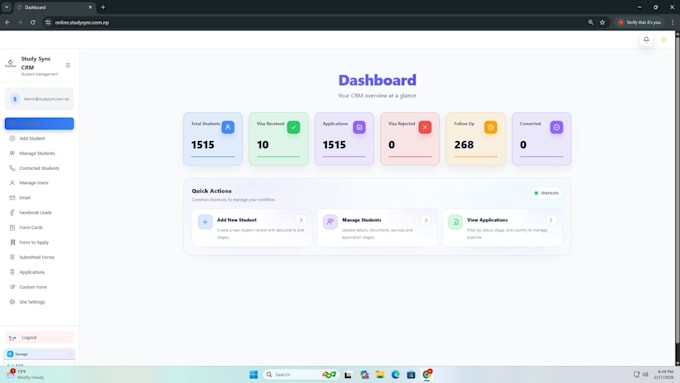Click the gear icon for Site Settings
This screenshot has height=383, width=680.
(12, 301)
